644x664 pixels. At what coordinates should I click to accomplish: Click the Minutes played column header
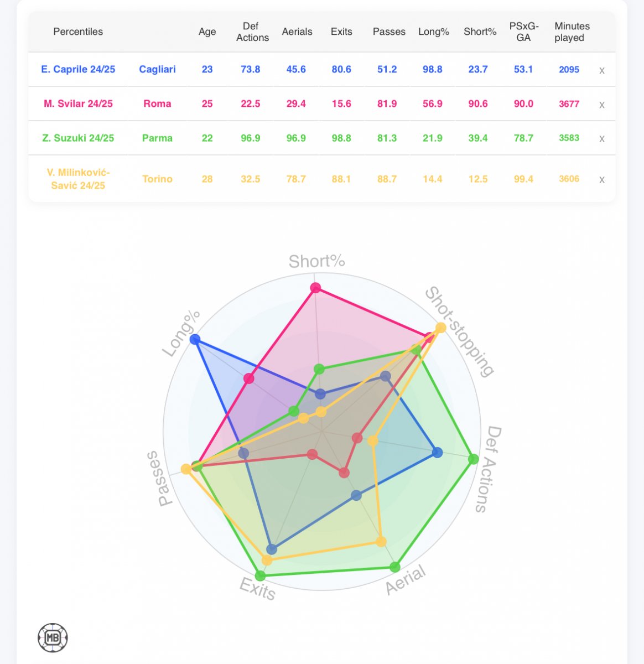[572, 32]
